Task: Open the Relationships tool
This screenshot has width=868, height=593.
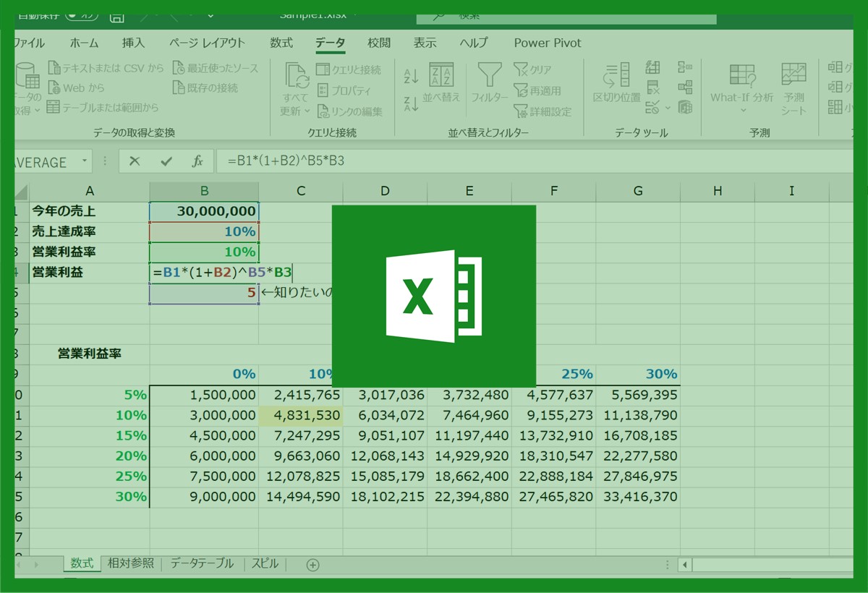Action: pos(685,88)
